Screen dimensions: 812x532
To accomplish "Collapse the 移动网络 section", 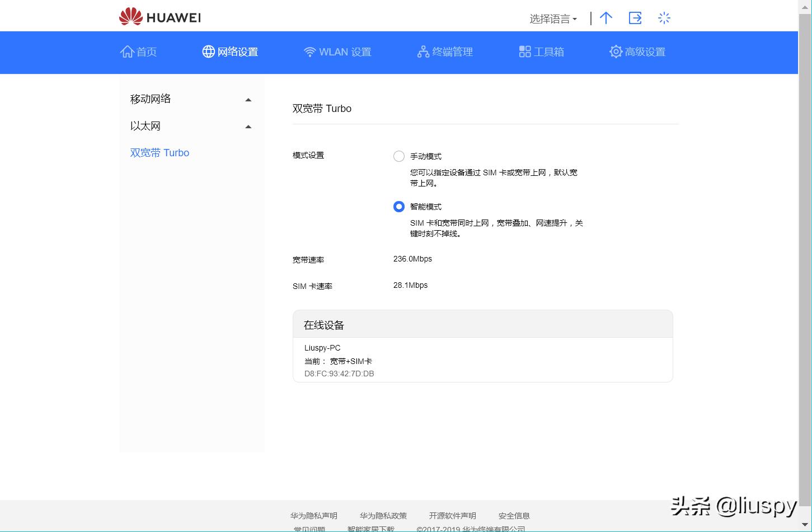I will 248,99.
